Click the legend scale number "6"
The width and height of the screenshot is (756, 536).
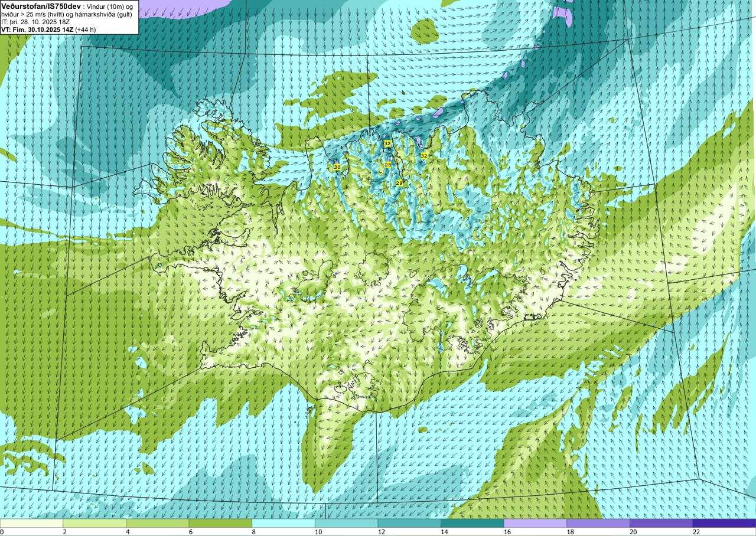(190, 532)
